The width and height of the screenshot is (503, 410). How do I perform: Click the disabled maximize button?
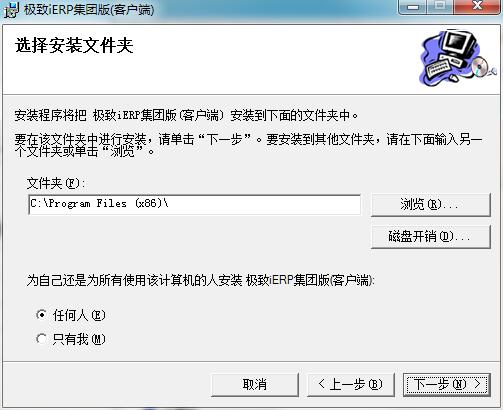pyautogui.click(x=439, y=7)
